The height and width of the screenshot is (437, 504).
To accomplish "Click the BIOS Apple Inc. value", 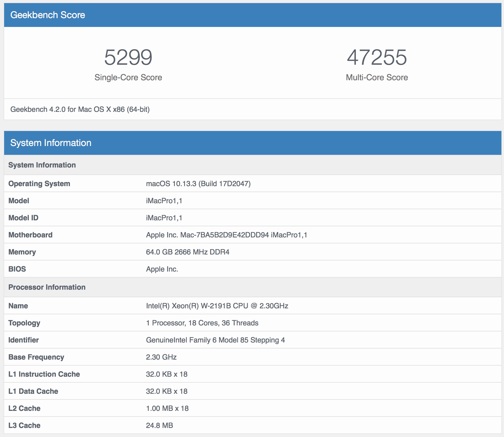I will click(162, 269).
